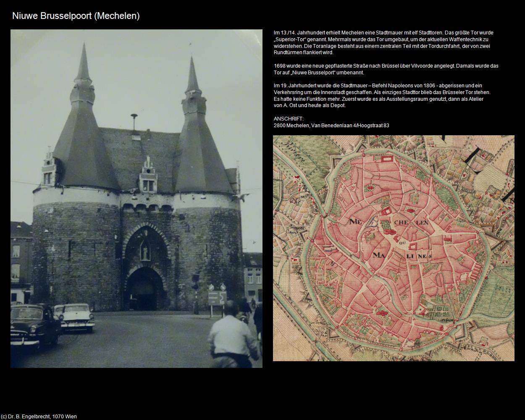The image size is (525, 420).
Task: Click the ANSCHRIFT label
Action: [x=289, y=119]
